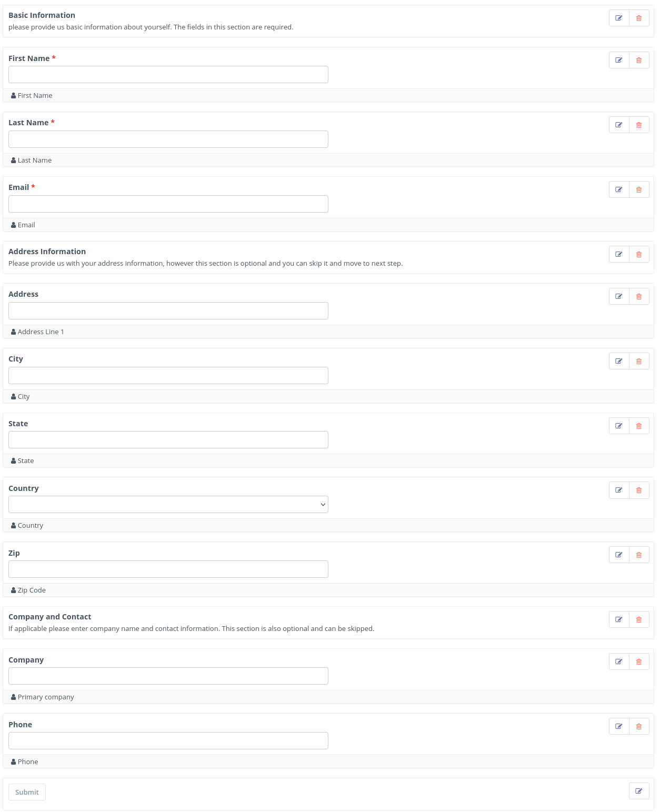This screenshot has height=812, width=661.
Task: Edit the Country field
Action: (619, 490)
